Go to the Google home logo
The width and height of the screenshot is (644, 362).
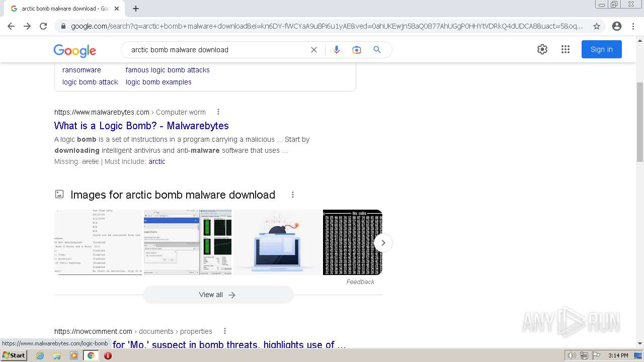tap(75, 50)
